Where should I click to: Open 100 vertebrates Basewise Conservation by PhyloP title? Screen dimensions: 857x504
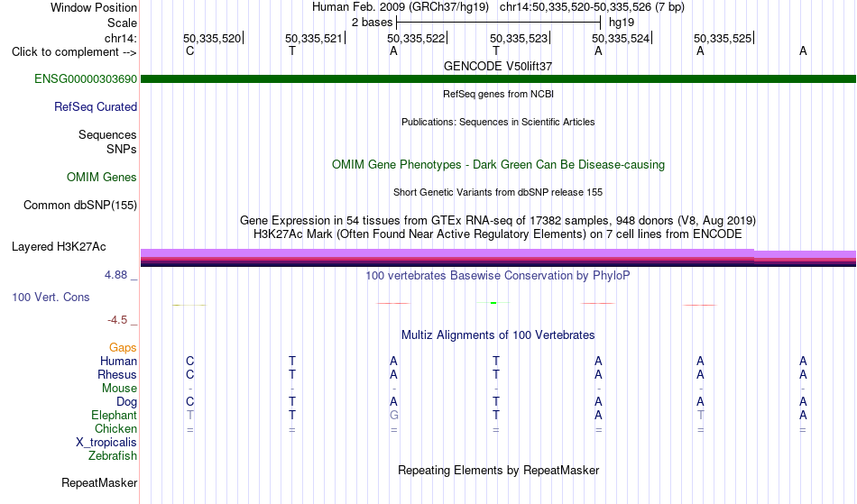point(498,276)
